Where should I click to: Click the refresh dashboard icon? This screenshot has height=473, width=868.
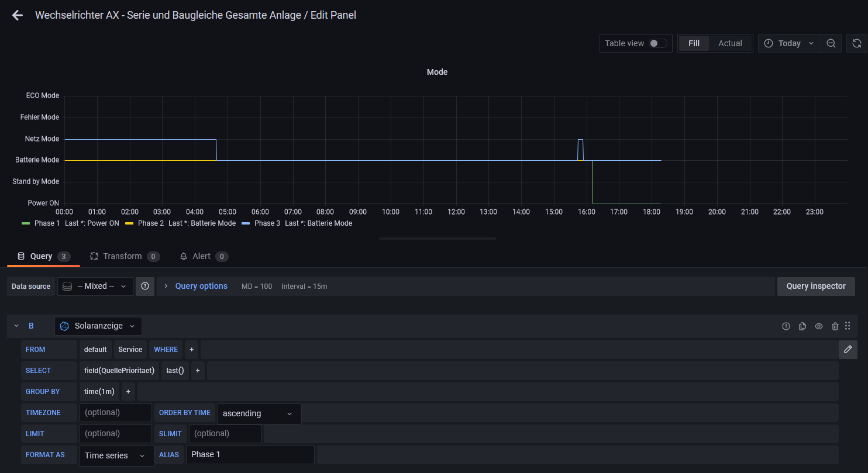(x=857, y=43)
